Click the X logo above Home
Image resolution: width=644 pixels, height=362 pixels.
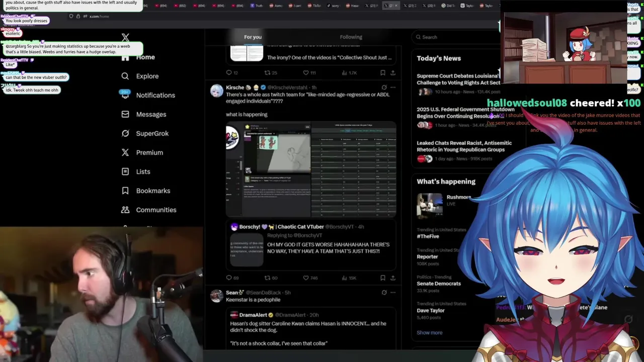125,38
